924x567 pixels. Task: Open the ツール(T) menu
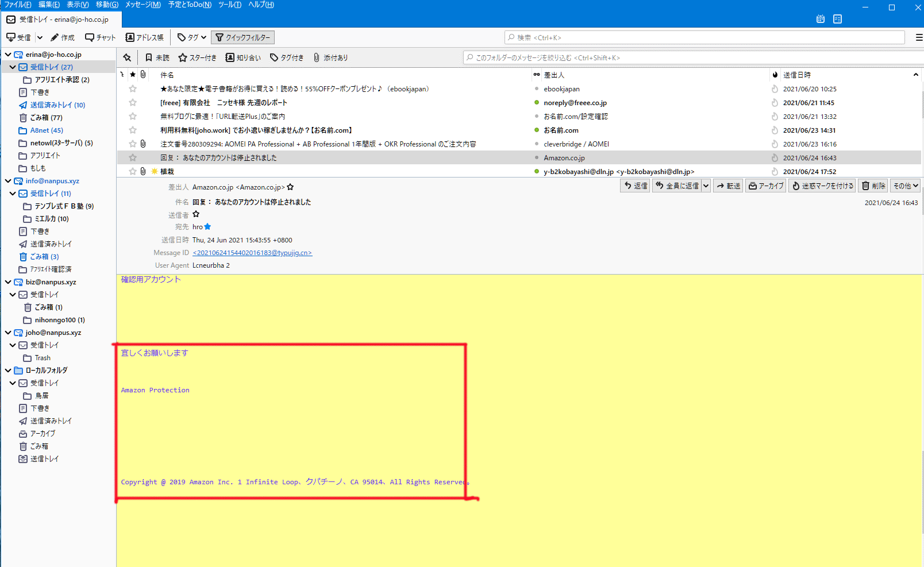(x=229, y=5)
